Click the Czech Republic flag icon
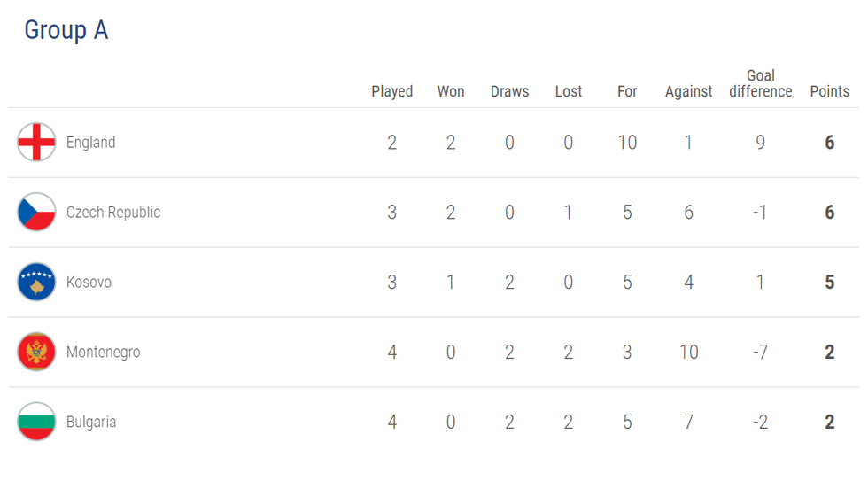Viewport: 868px width, 481px height. (x=36, y=213)
